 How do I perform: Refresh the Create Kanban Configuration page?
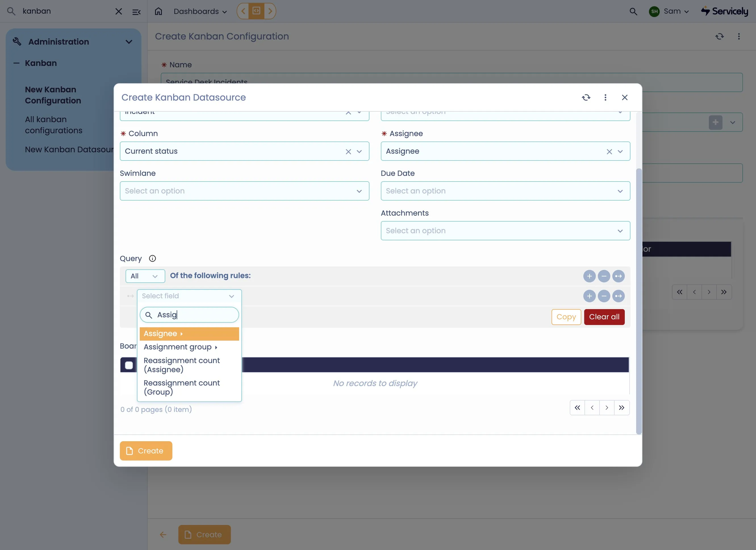click(x=720, y=36)
